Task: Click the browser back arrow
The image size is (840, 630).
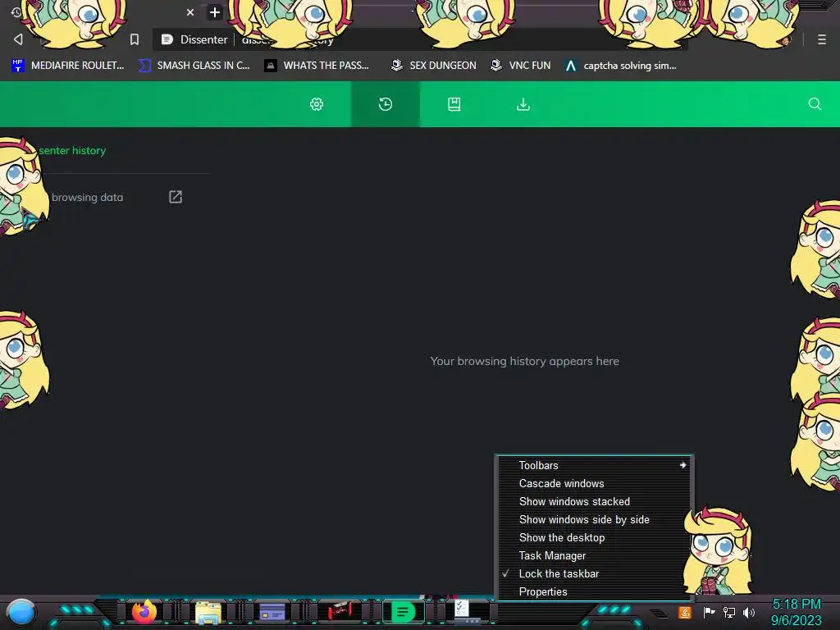Action: tap(18, 39)
